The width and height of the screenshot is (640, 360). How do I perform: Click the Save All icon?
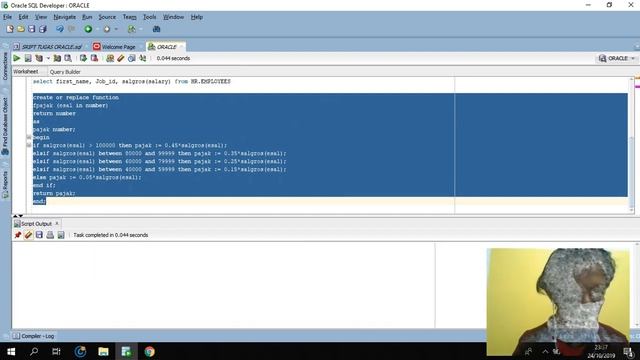42,29
